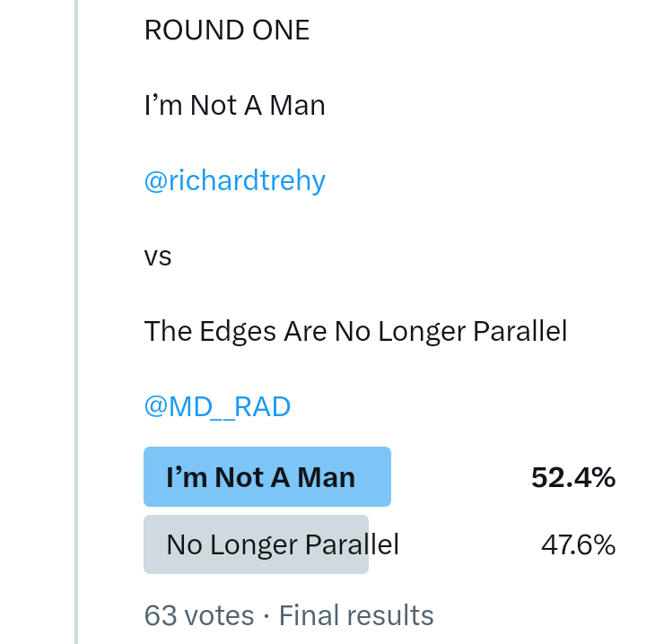The height and width of the screenshot is (644, 646).
Task: Click "I'm Not A Man" tweet text above @richardtrehy
Action: coord(234,106)
